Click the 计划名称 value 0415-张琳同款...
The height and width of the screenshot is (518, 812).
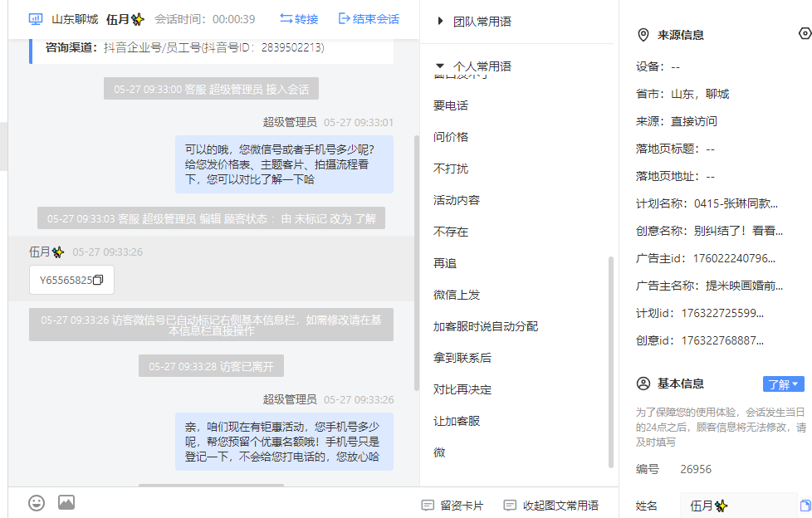click(736, 203)
